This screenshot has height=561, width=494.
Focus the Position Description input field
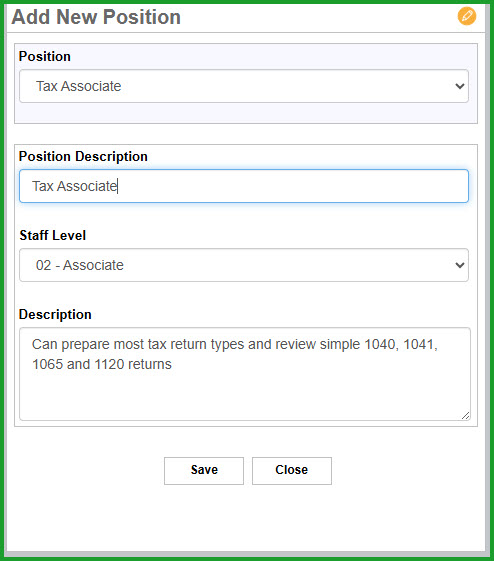[x=244, y=186]
